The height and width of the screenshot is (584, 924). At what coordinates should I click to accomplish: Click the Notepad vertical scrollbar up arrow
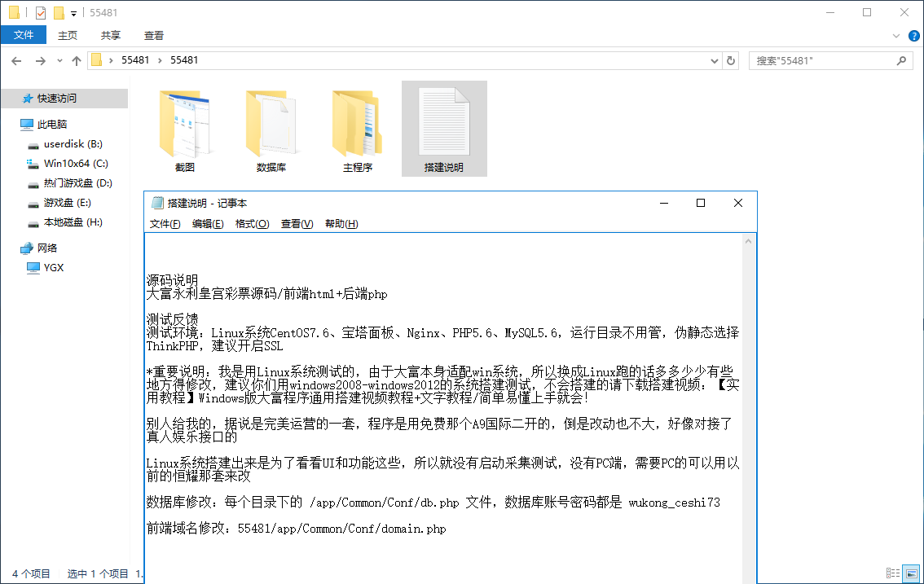(750, 241)
